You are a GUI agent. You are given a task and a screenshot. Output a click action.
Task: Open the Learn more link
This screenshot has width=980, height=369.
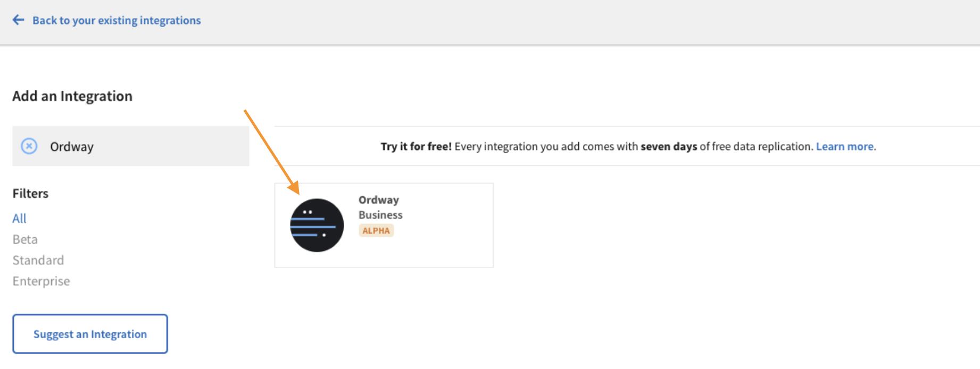pos(845,146)
